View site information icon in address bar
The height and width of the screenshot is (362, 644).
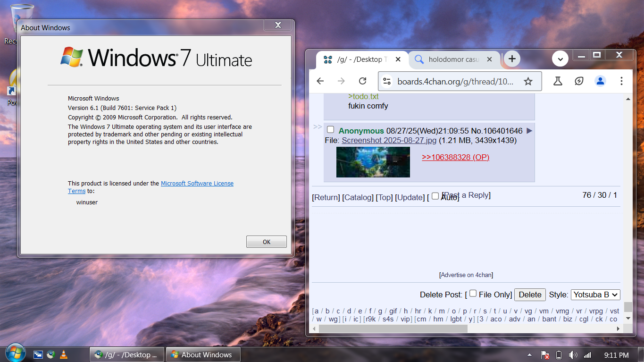click(x=387, y=81)
